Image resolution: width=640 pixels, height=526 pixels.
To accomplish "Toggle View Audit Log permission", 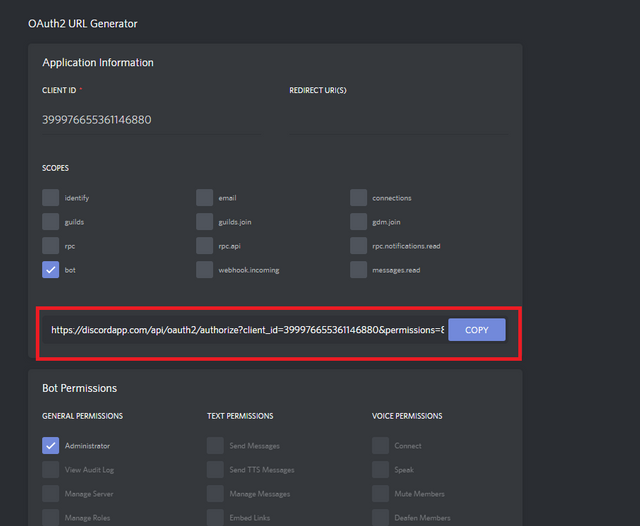I will 51,470.
